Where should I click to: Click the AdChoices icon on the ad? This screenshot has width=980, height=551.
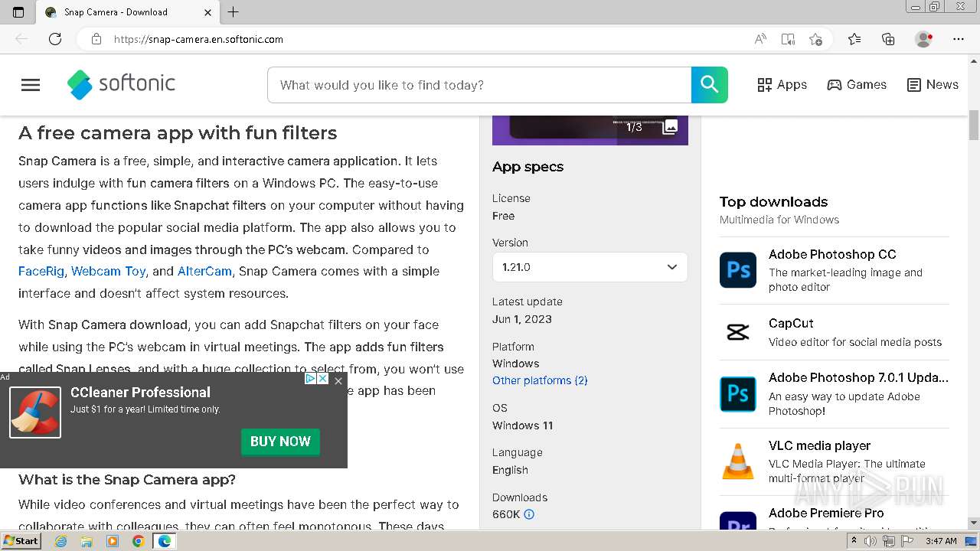coord(310,378)
